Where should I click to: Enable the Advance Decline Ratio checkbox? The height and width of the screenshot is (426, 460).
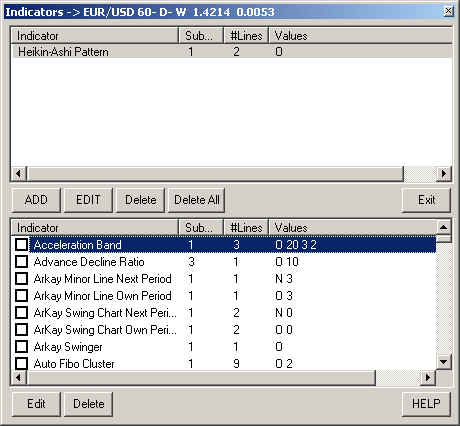coord(21,262)
